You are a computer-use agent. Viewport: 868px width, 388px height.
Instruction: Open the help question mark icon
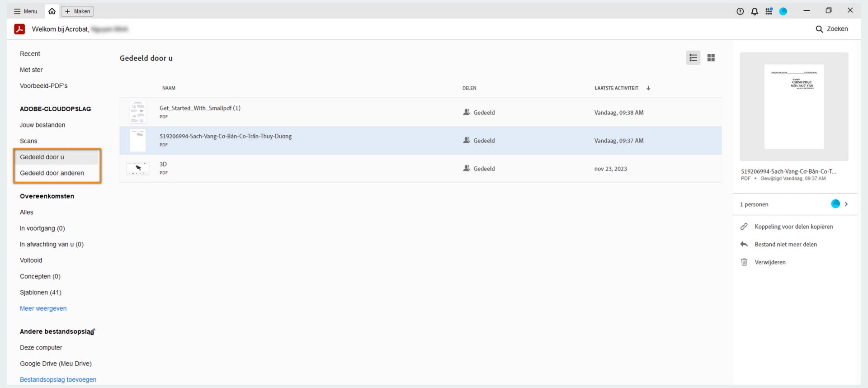[740, 11]
